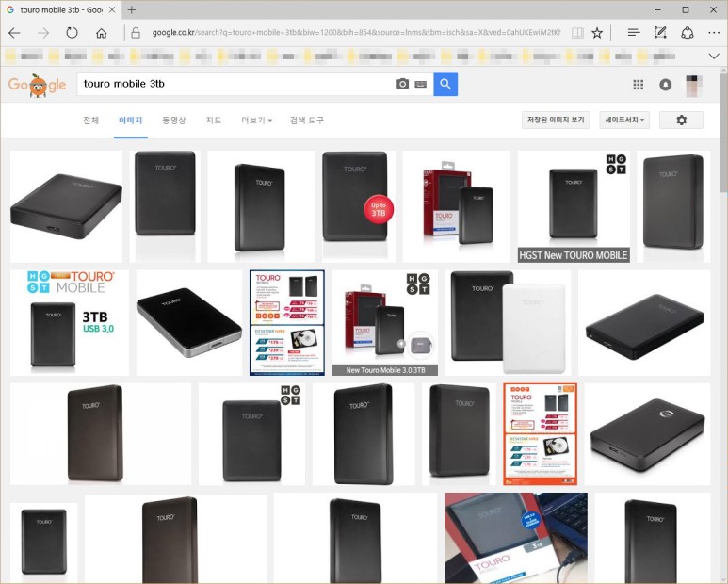Open Google apps grid icon

pos(639,85)
